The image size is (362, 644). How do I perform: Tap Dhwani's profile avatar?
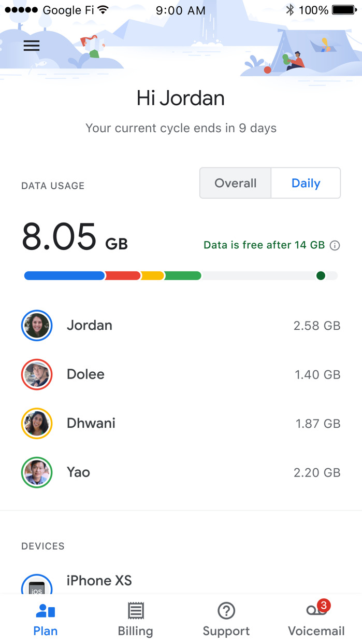37,424
